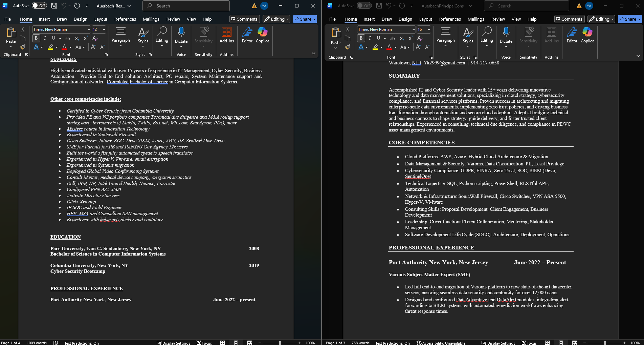Click Copy icon in the right window clipboard
The height and width of the screenshot is (345, 644).
point(348,38)
